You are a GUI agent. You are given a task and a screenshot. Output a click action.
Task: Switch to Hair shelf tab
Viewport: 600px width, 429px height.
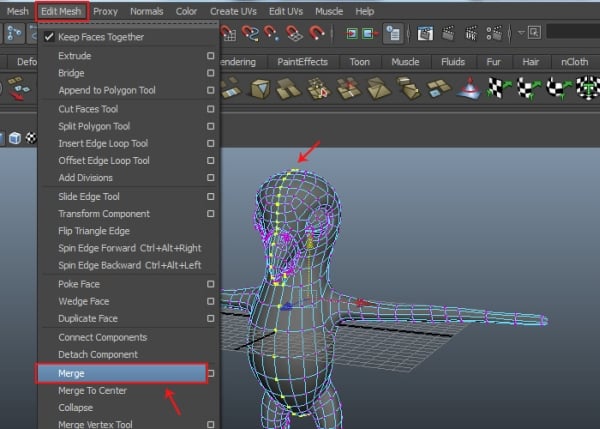click(530, 62)
